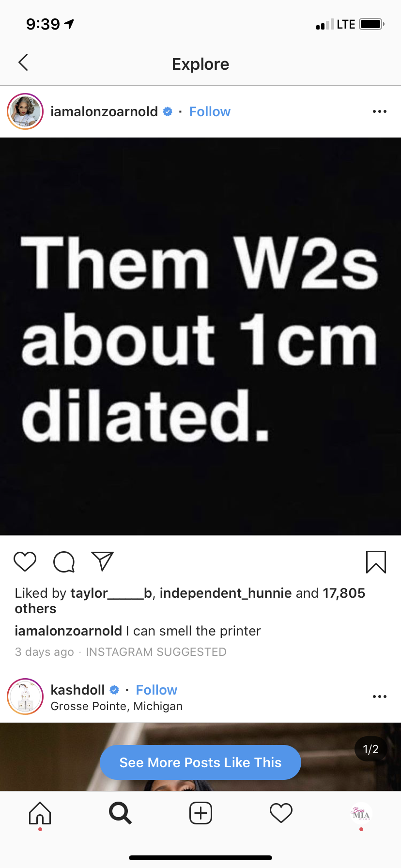Screen dimensions: 401x868
Task: Tap See More Posts Like This
Action: 200,762
